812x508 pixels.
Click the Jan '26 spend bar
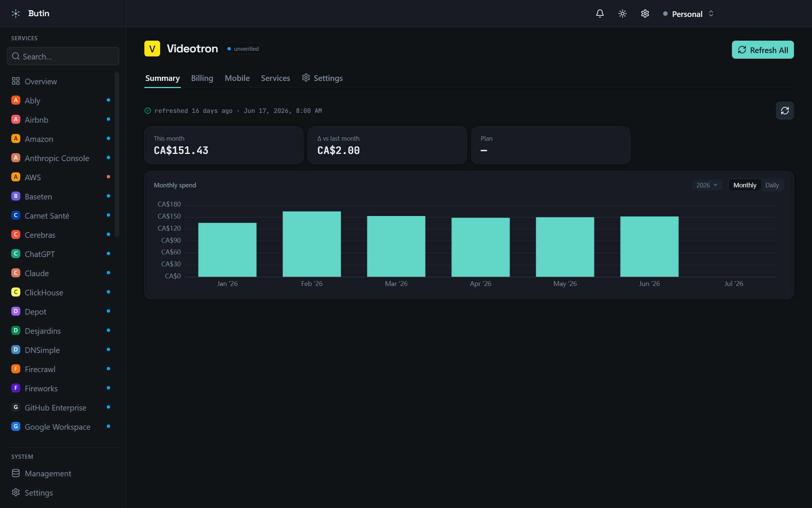tap(227, 250)
